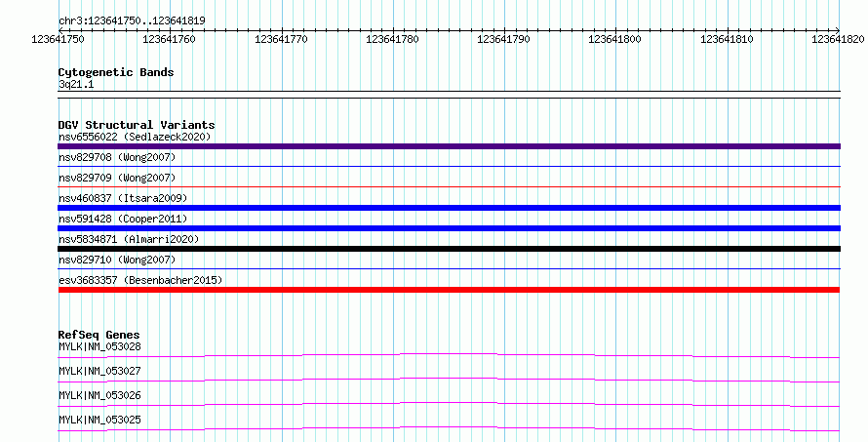Click ruler position 123641770

281,39
